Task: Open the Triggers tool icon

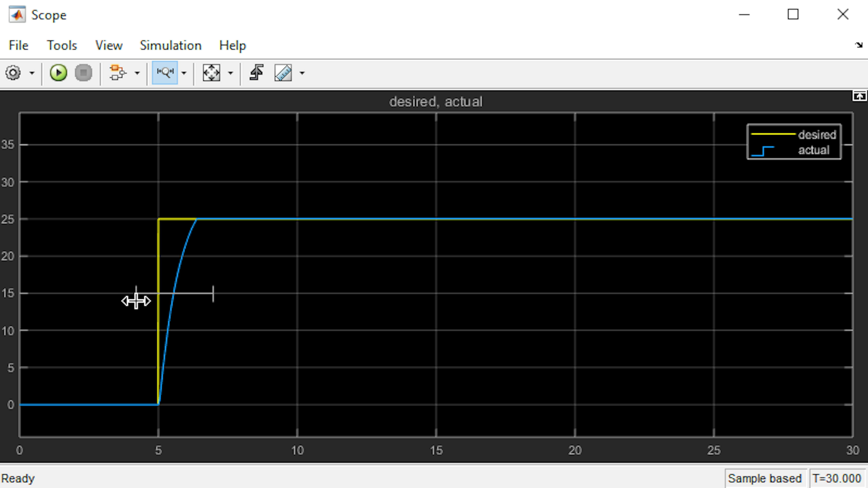Action: tap(256, 73)
